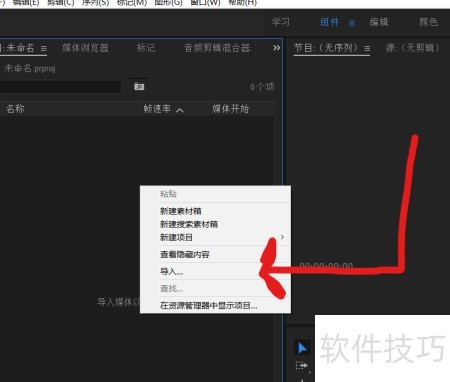Viewport: 450px width, 382px height.
Task: Choose 导入... from the context menu
Action: point(215,271)
